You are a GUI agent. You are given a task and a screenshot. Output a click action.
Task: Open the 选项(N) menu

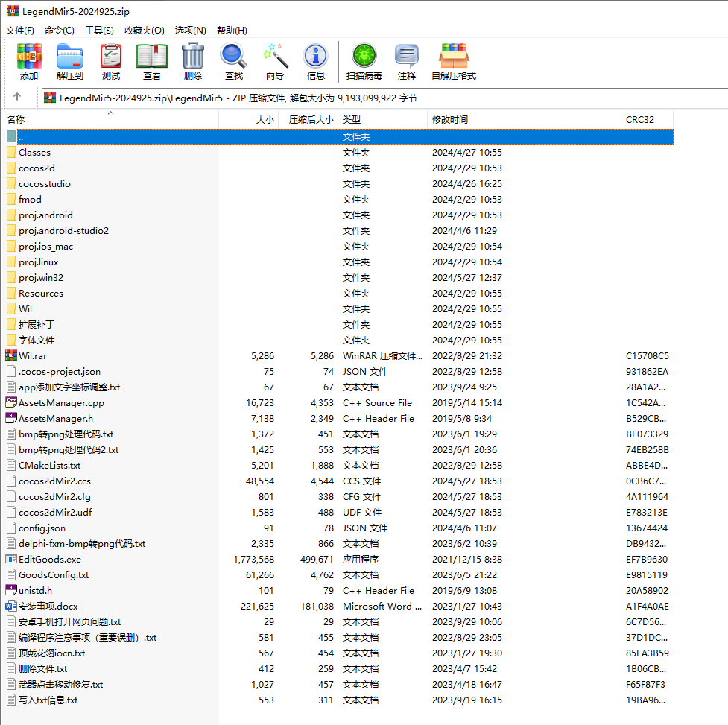click(190, 30)
